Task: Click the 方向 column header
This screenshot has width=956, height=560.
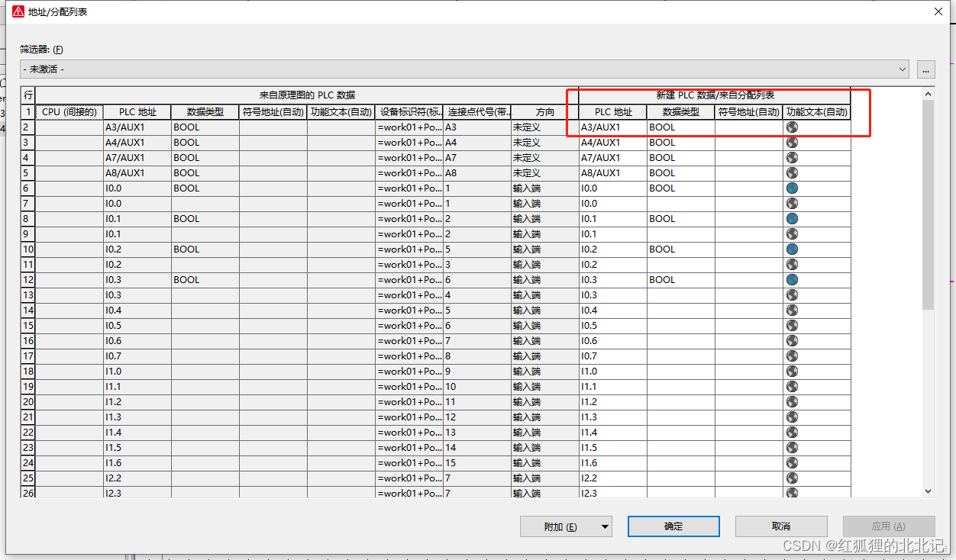Action: [x=545, y=112]
